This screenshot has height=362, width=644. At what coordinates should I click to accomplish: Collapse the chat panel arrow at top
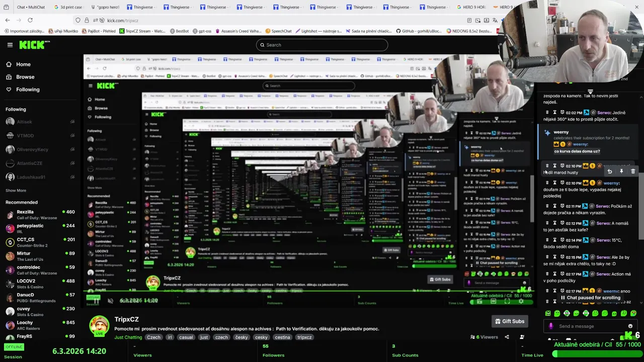pyautogui.click(x=590, y=92)
